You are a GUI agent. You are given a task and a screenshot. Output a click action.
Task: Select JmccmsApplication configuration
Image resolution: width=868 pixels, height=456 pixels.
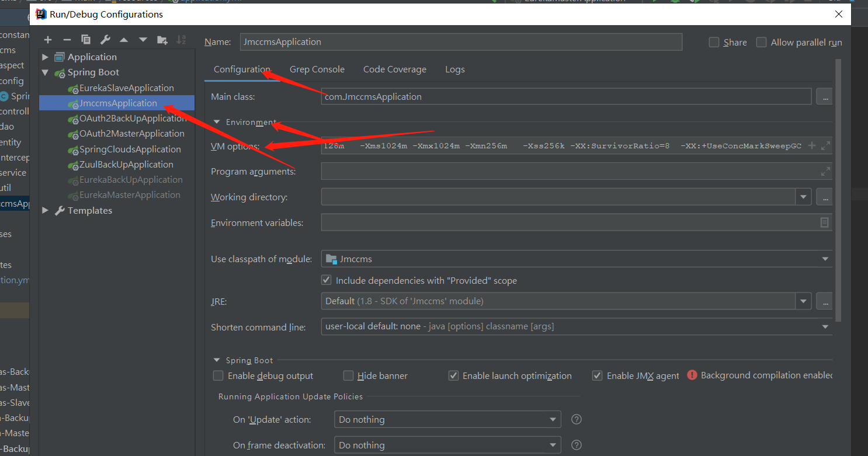click(x=118, y=103)
